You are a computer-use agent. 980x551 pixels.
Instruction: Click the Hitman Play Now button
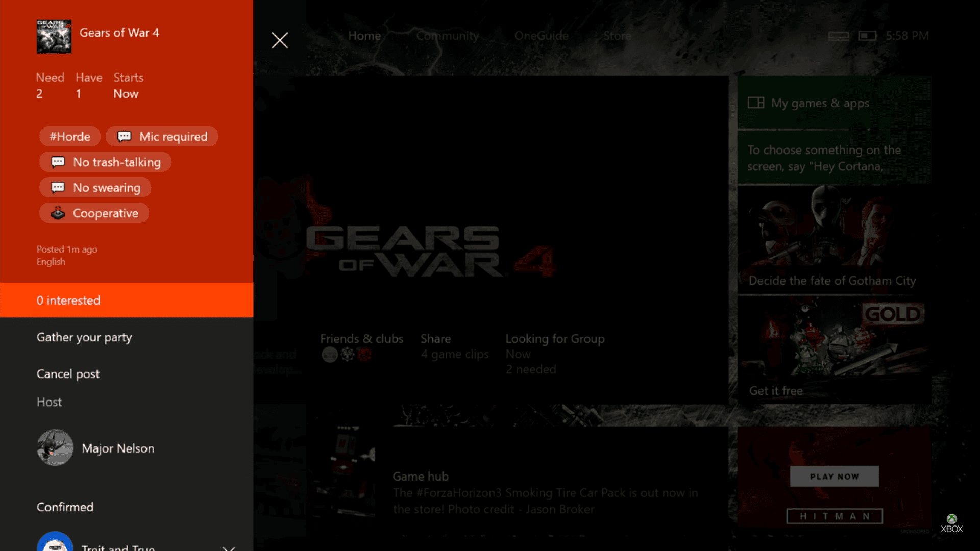pos(835,476)
